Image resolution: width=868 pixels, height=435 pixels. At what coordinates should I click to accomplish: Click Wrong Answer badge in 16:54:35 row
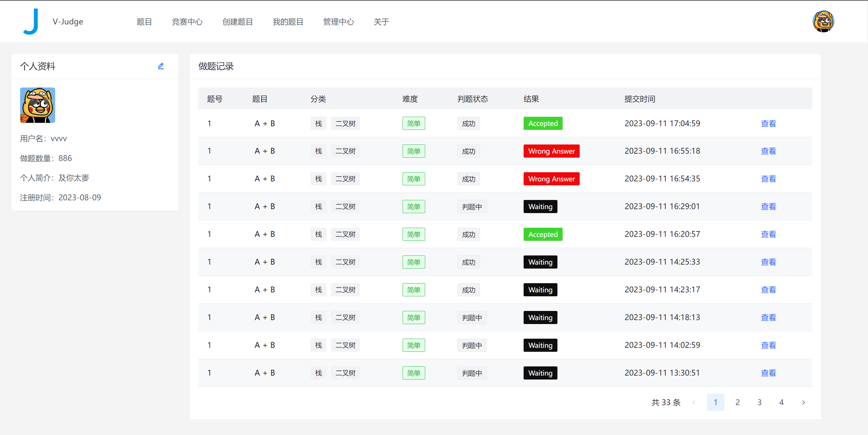(x=551, y=179)
